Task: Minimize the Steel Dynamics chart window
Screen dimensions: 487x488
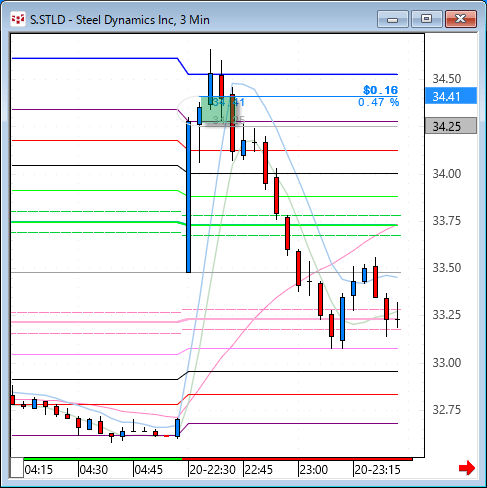Action: click(x=393, y=19)
